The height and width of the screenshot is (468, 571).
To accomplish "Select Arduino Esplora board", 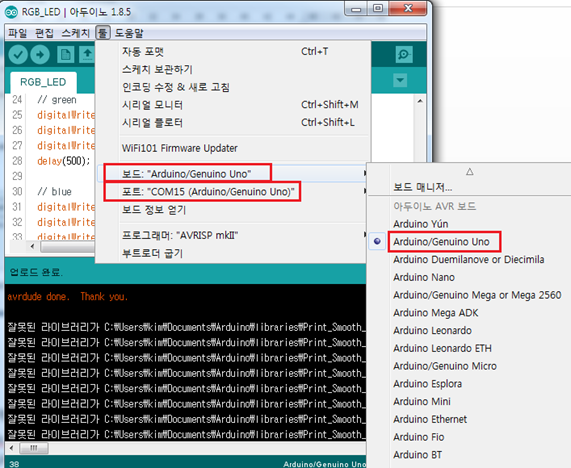I will pos(470,384).
